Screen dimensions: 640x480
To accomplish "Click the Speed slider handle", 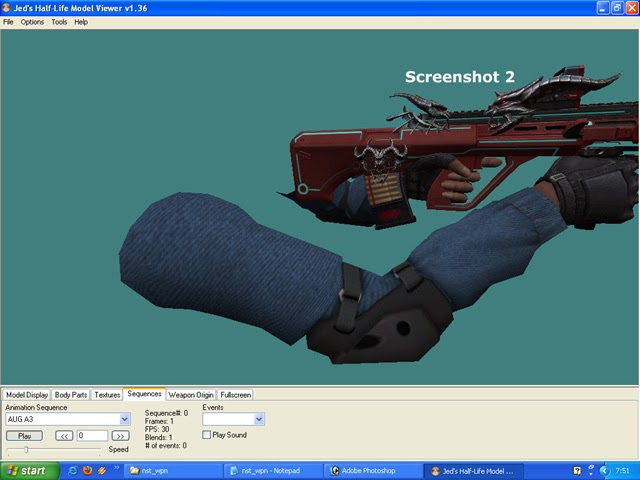I will (26, 450).
